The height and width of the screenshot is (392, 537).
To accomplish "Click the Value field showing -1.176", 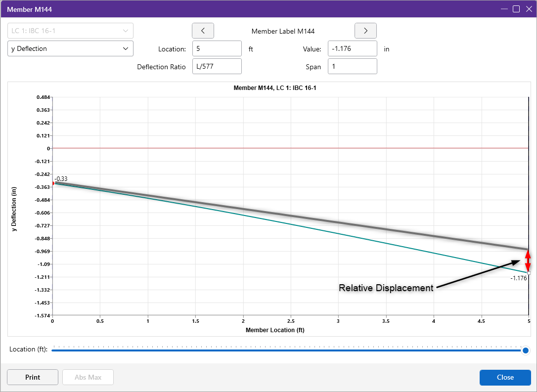I will [352, 49].
